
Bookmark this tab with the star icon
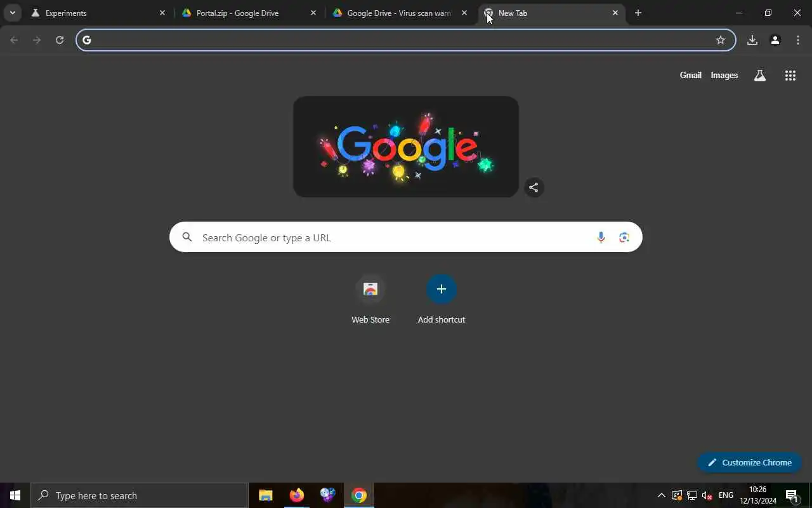[721, 40]
